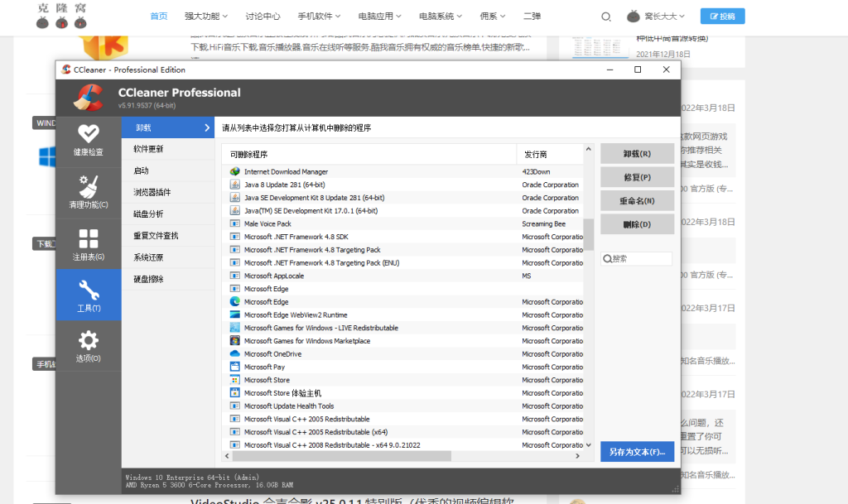Click the site logo in browser page
This screenshot has width=848, height=504.
pos(61,15)
